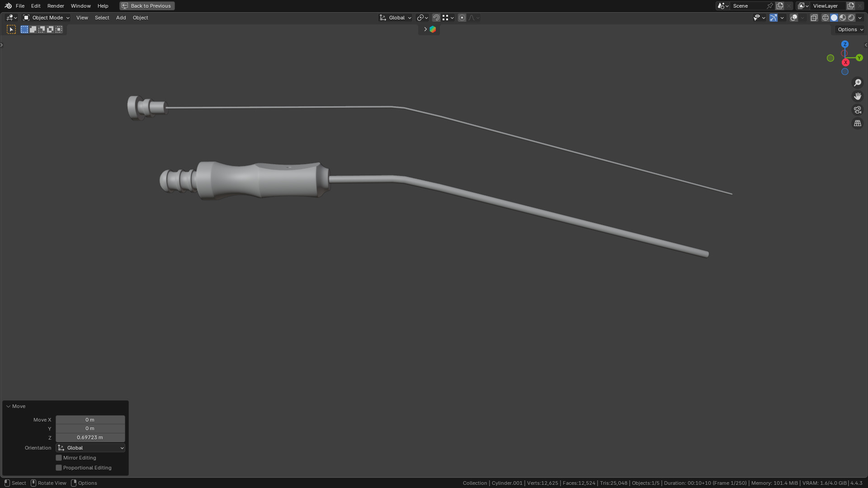Open the view layer browse dropdown
The image size is (868, 488).
pyautogui.click(x=803, y=6)
